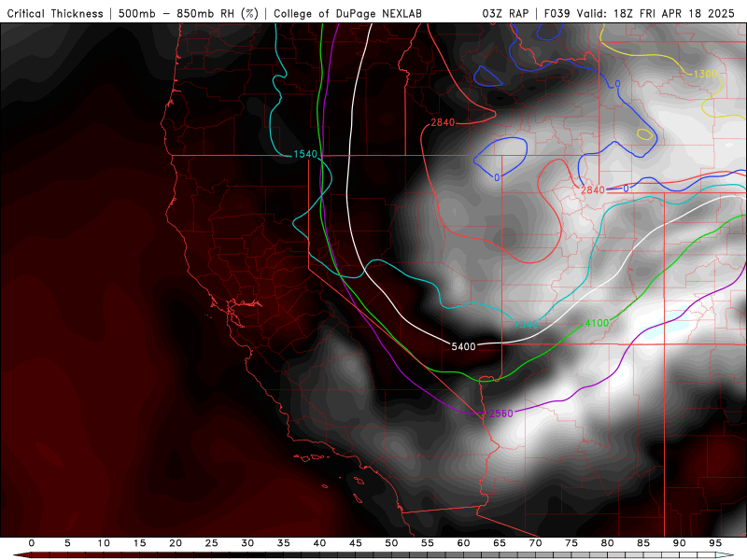
Task: Click the blue 0 label right of red 2840
Action: [626, 189]
